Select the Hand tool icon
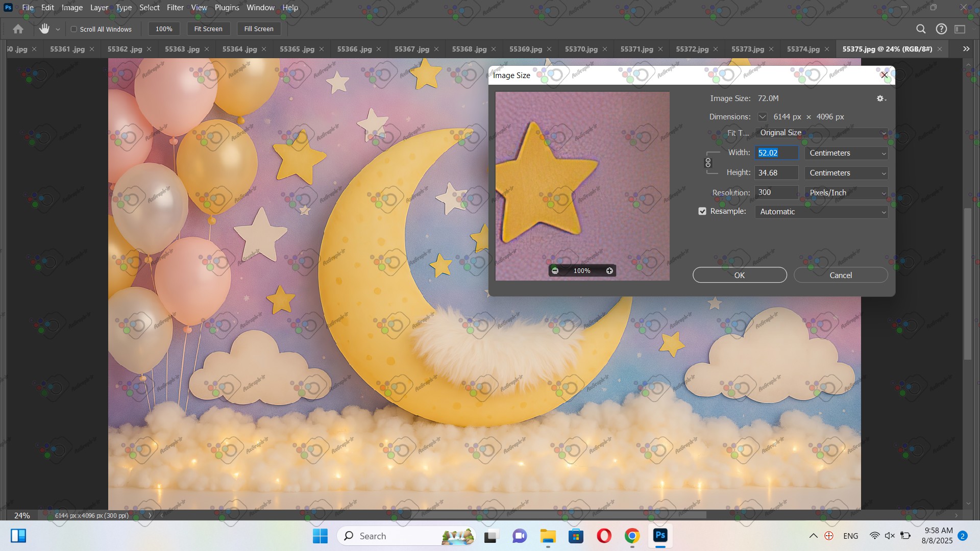The width and height of the screenshot is (980, 551). coord(44,29)
